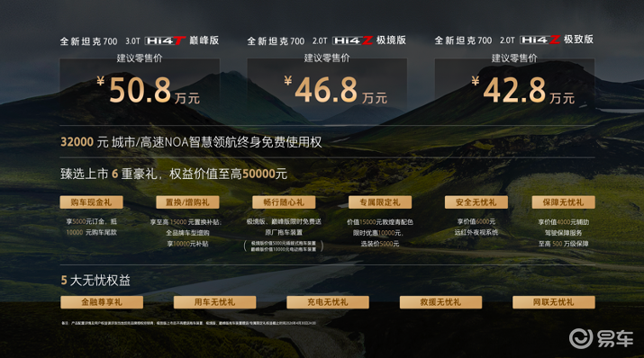The image size is (644, 358).
Task: Click 远红外夜视系统 text
Action: point(476,232)
